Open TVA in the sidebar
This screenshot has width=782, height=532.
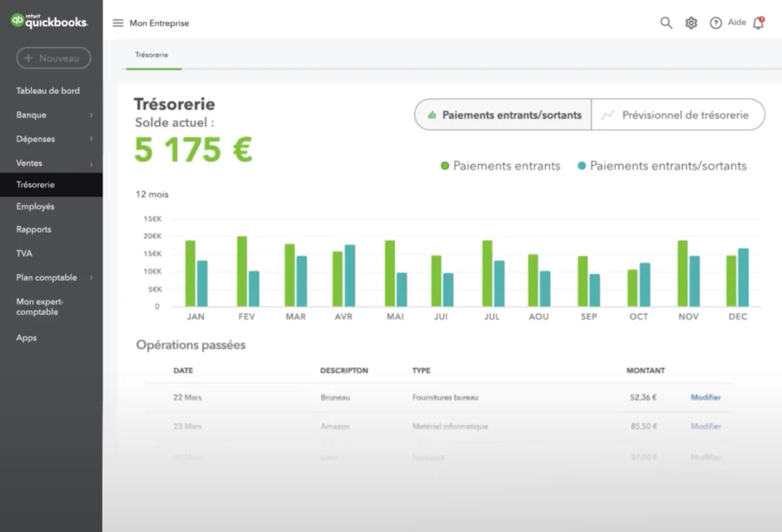(24, 253)
